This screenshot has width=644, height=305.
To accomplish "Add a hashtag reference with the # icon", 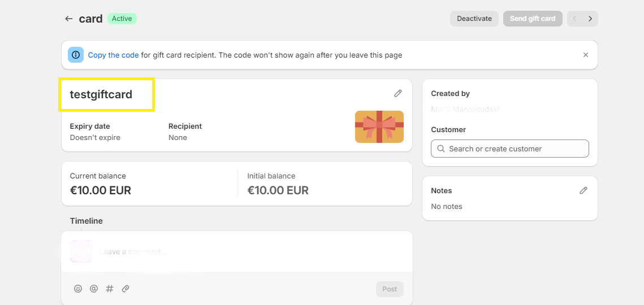I will pos(110,289).
